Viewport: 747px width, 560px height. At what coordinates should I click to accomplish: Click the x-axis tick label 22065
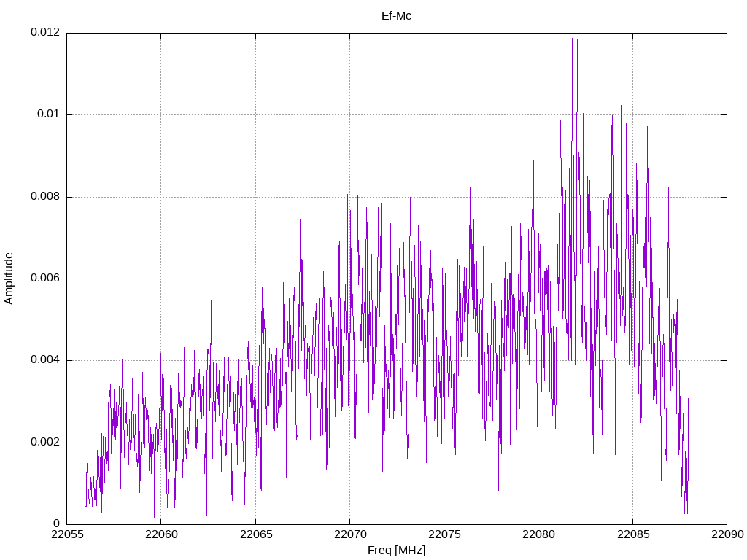[255, 534]
